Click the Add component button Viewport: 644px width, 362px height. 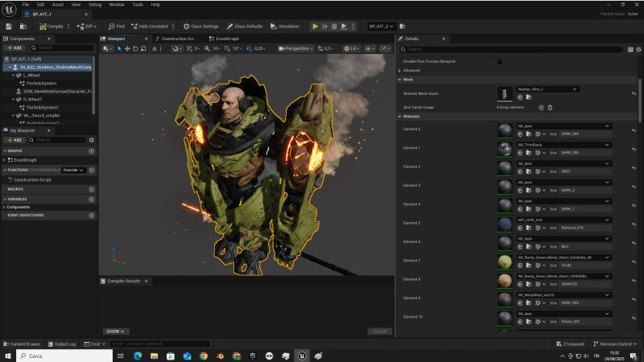(x=15, y=48)
